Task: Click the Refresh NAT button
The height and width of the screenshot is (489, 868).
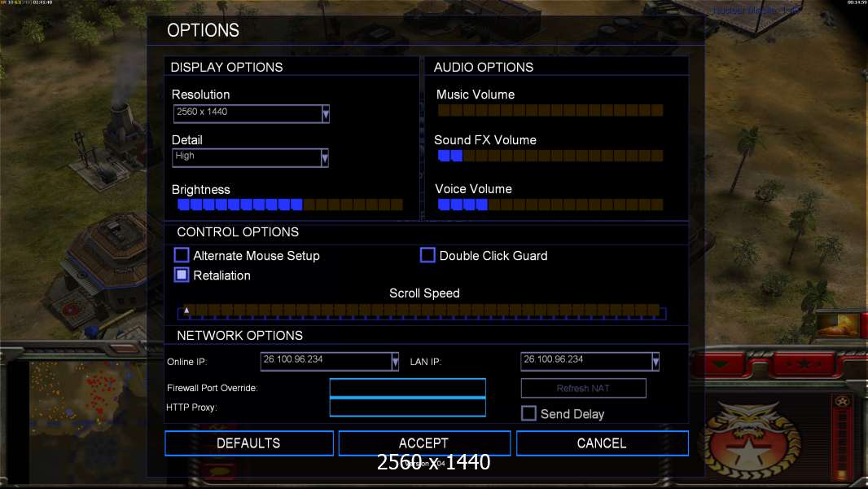Action: [584, 388]
